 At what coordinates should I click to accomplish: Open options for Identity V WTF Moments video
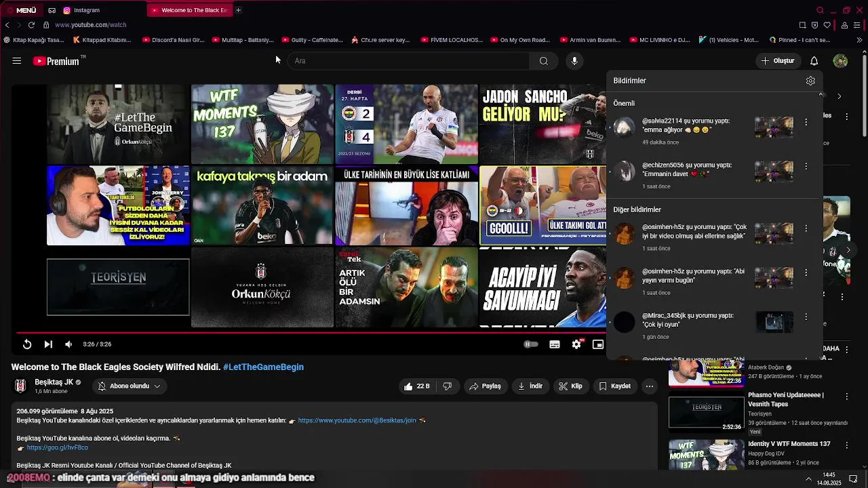click(x=846, y=445)
